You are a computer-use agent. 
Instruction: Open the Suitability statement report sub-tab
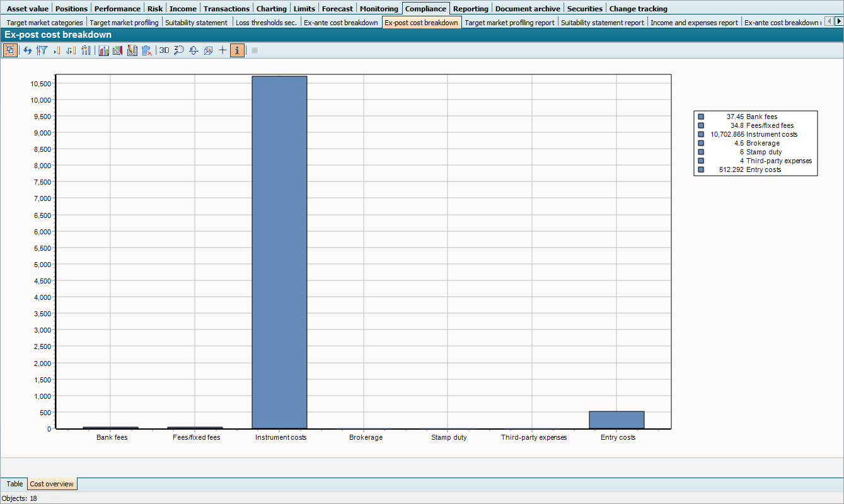tap(603, 23)
